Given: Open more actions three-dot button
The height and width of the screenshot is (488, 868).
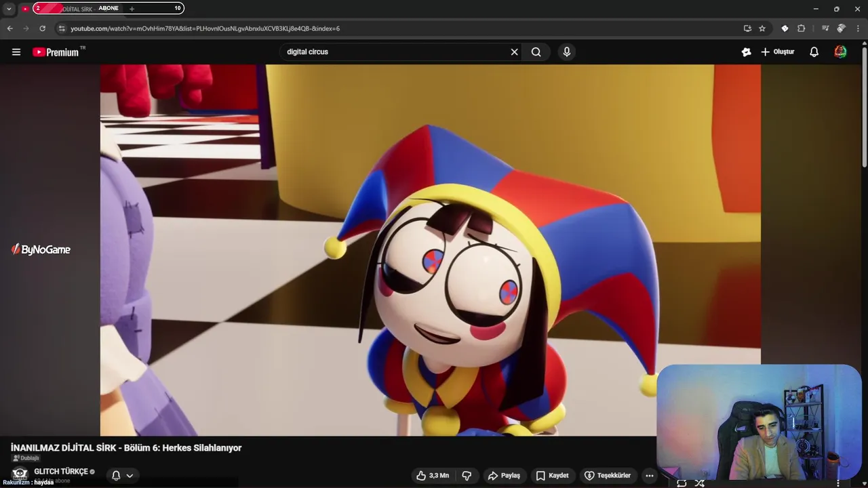Looking at the screenshot, I should click(x=650, y=476).
